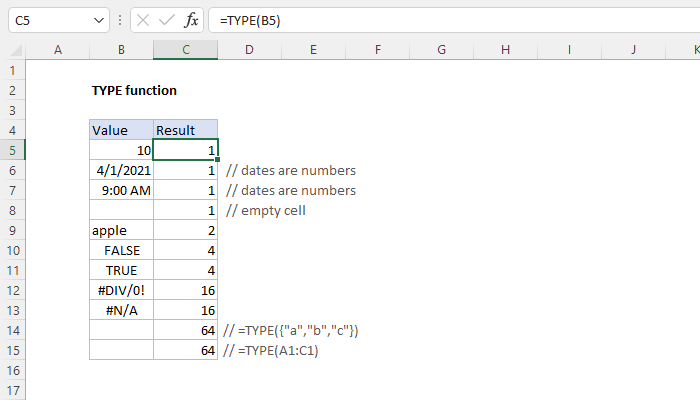Open the Name Box dropdown arrow
The height and width of the screenshot is (400, 700).
99,21
